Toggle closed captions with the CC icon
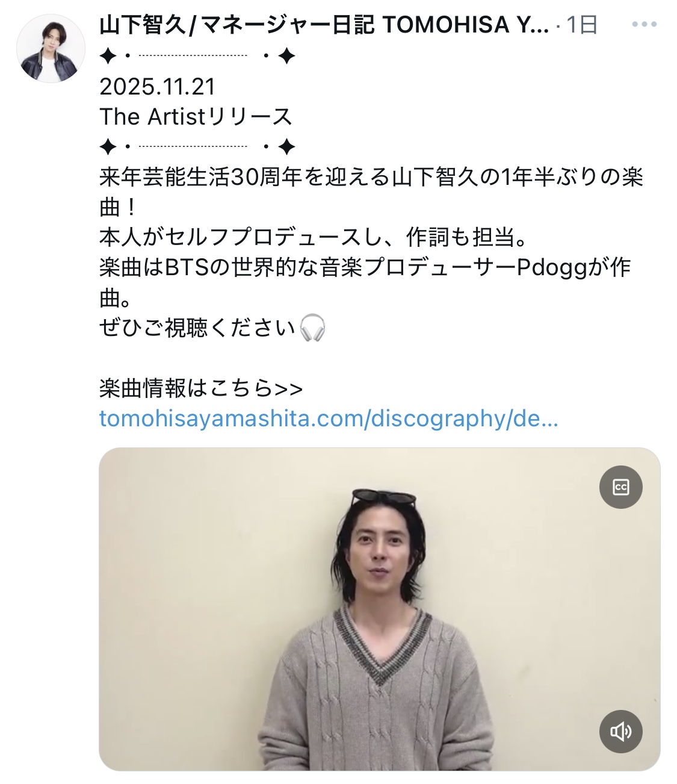The image size is (677, 784). 621,487
